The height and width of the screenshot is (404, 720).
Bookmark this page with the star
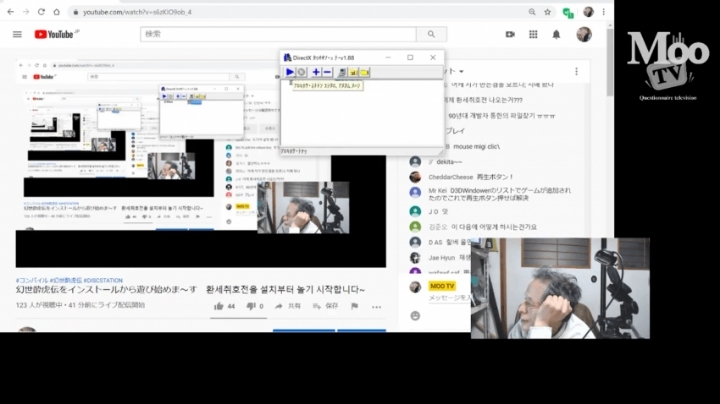pyautogui.click(x=547, y=12)
